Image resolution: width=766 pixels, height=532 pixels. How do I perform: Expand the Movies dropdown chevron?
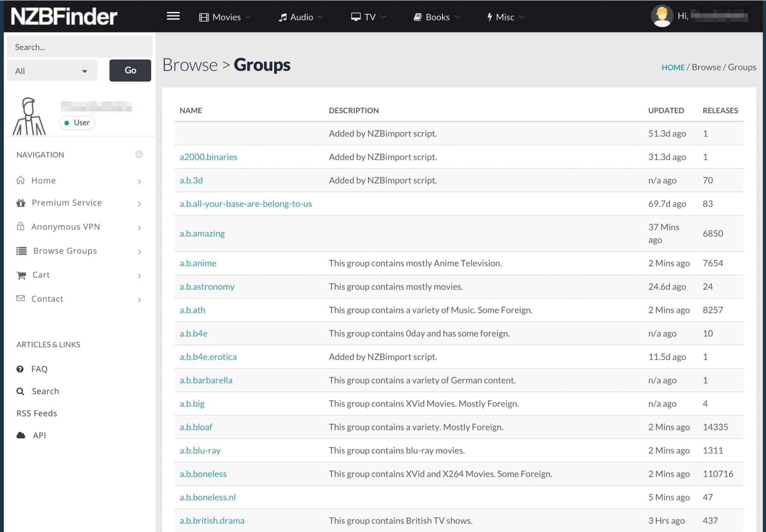tap(249, 17)
